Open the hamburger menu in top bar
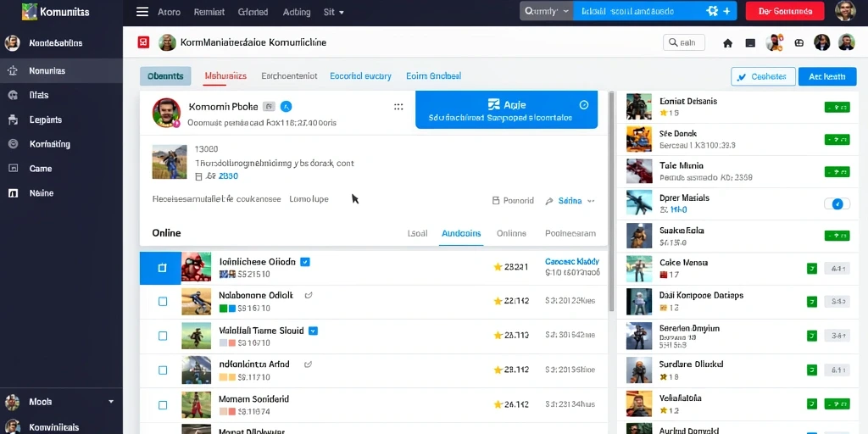The width and height of the screenshot is (868, 434). click(142, 12)
